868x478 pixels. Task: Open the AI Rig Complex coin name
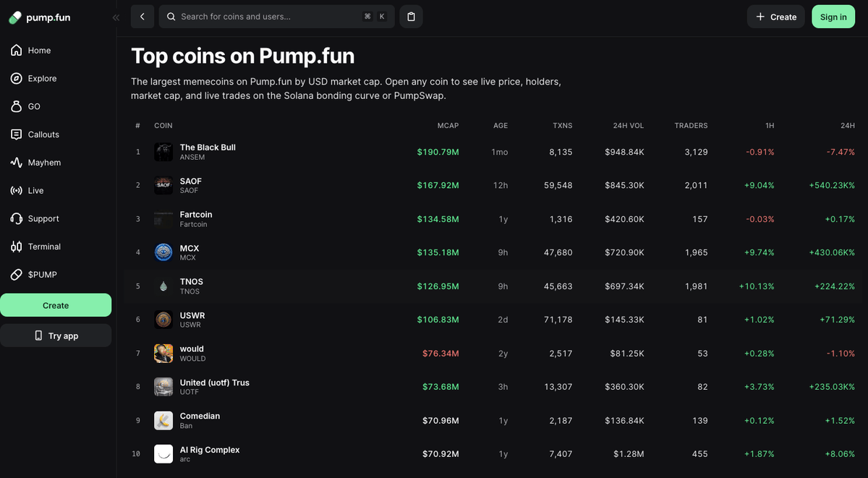(x=210, y=450)
